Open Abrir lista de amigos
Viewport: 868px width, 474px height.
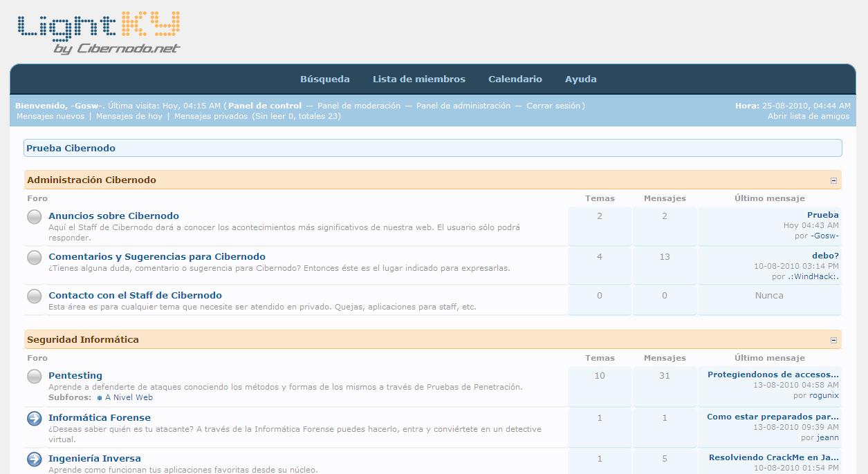(x=808, y=116)
